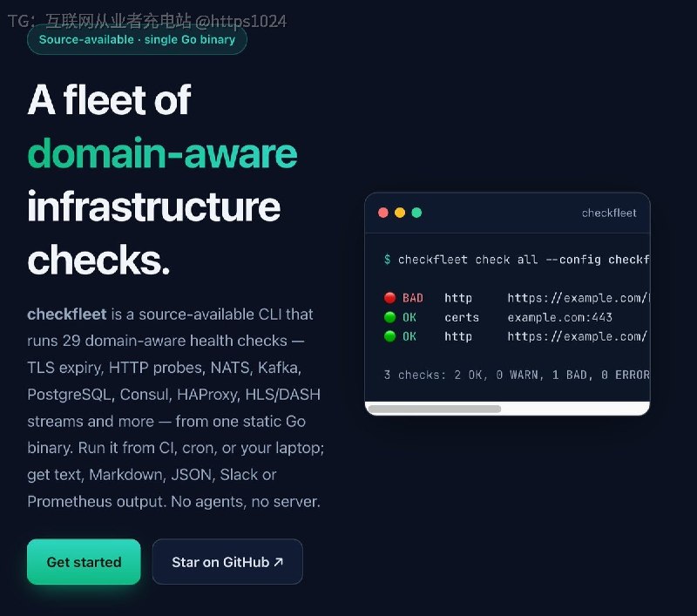Viewport: 697px width, 616px height.
Task: Click green OK indicator on last http row
Action: (x=389, y=336)
